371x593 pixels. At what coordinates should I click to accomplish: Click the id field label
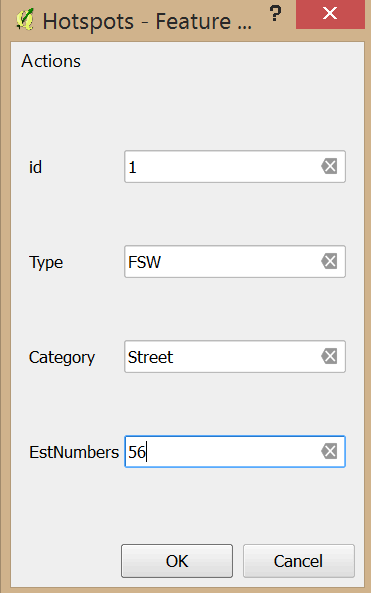pos(36,167)
